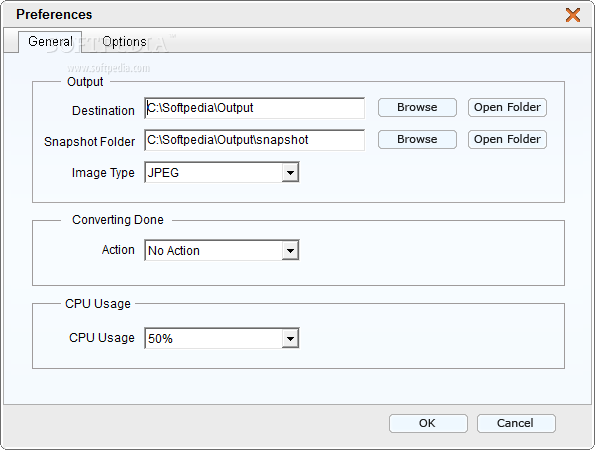This screenshot has height=450, width=595.
Task: Open Folder for the Destination path
Action: click(507, 107)
